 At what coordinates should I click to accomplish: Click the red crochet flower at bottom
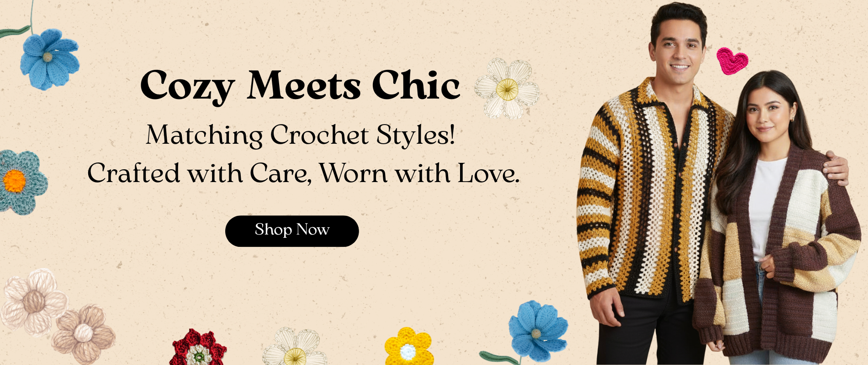coord(198,348)
